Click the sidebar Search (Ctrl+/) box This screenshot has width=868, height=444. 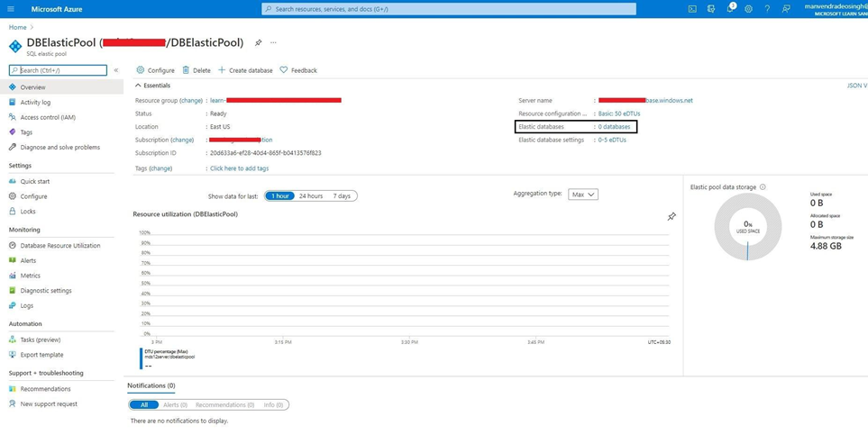tap(58, 70)
